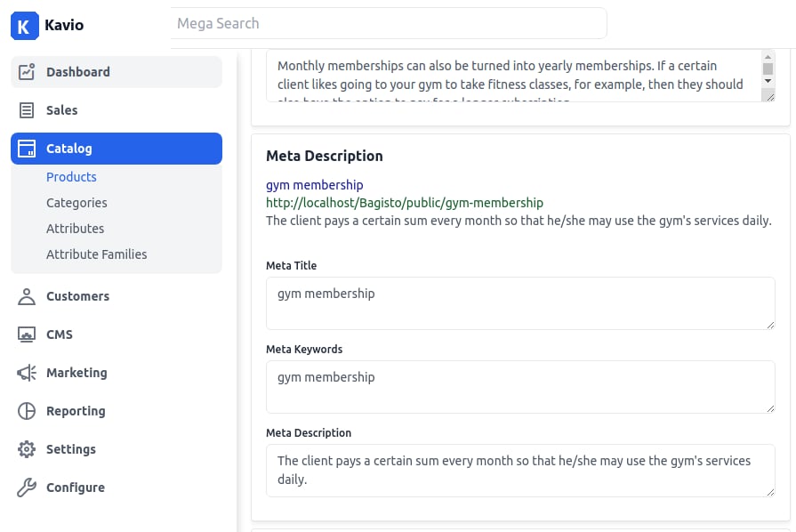This screenshot has width=796, height=532.
Task: Open Categories under Catalog
Action: point(76,203)
